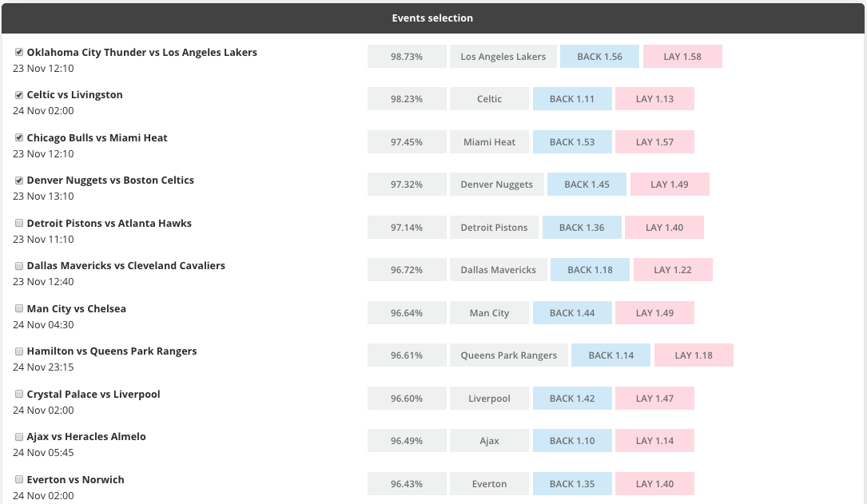The image size is (867, 504).
Task: Choose LAY 1.57 for Miami Heat
Action: click(x=654, y=142)
